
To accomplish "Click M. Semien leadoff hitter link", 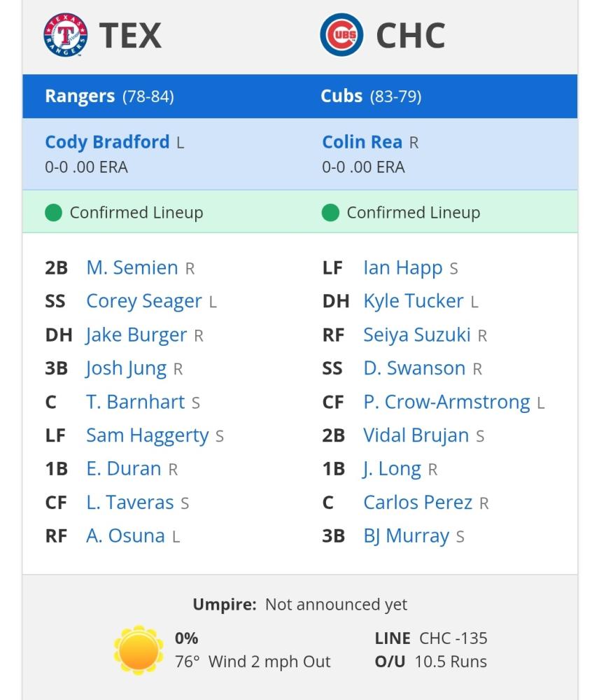I will pos(132,268).
